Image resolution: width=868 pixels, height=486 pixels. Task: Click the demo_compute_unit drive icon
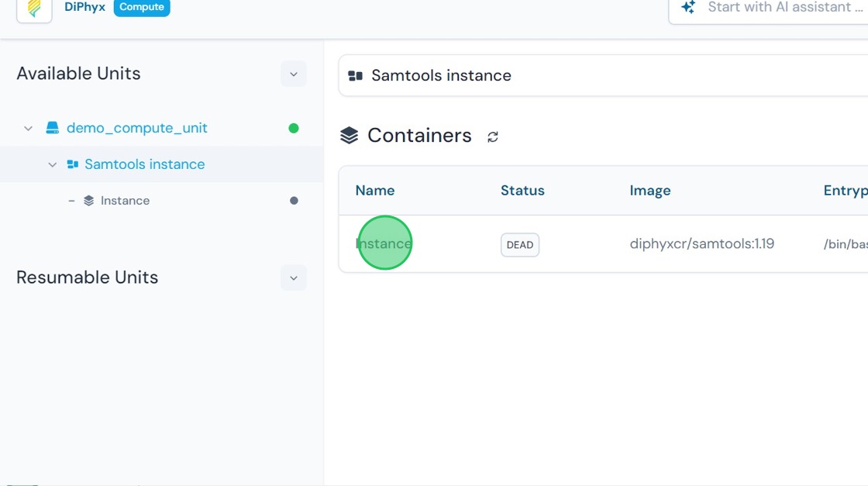coord(53,128)
